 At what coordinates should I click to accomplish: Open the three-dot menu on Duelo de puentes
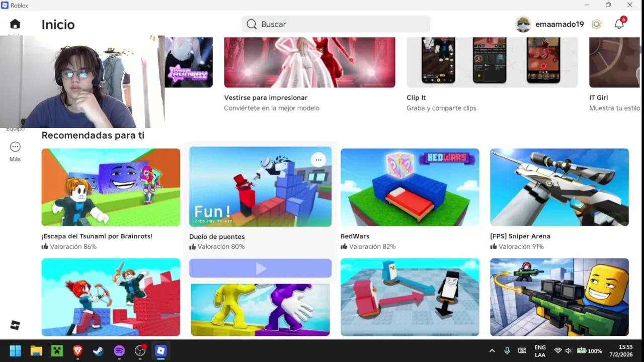318,160
